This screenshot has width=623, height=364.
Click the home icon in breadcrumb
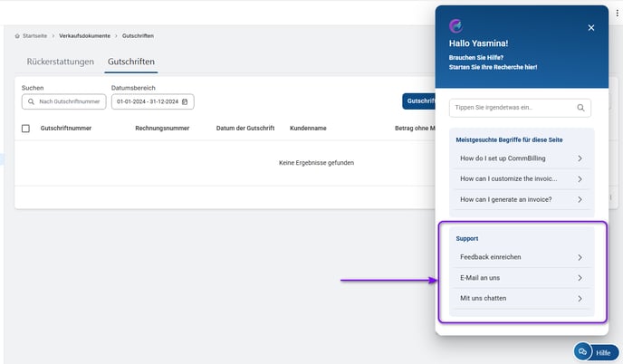(x=17, y=35)
